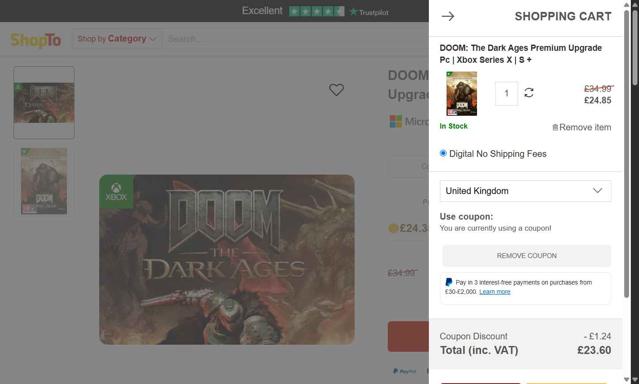
Task: Click the Total price £23.60
Action: point(594,350)
